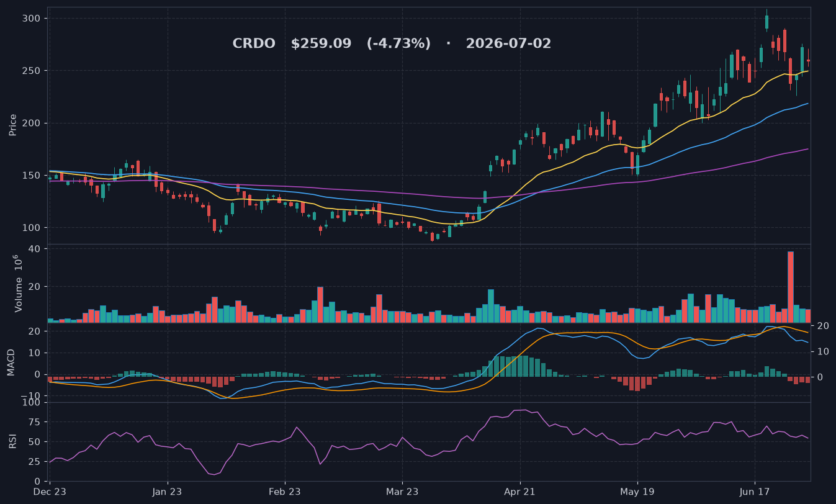The height and width of the screenshot is (504, 836).
Task: Click the May 19 date tick label
Action: [x=637, y=492]
